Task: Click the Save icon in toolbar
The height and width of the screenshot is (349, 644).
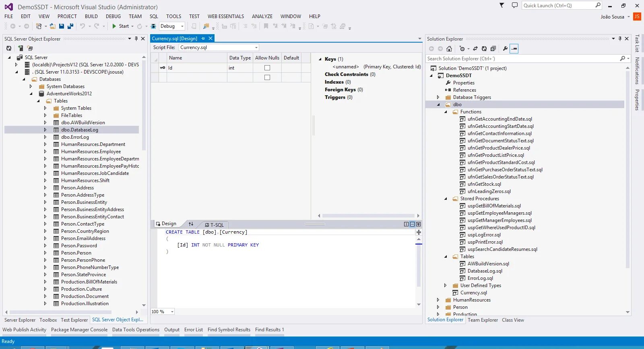Action: tap(62, 26)
